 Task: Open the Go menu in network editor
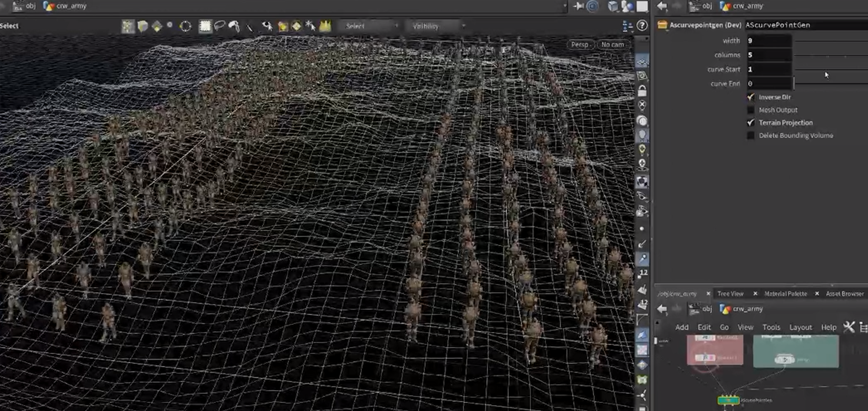[724, 327]
